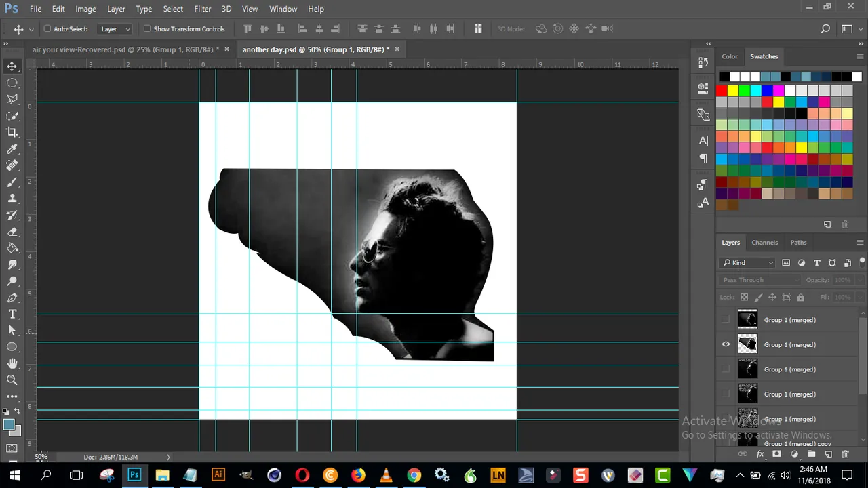Viewport: 868px width, 488px height.
Task: Open the Pass Through blend mode dropdown
Action: coord(760,280)
